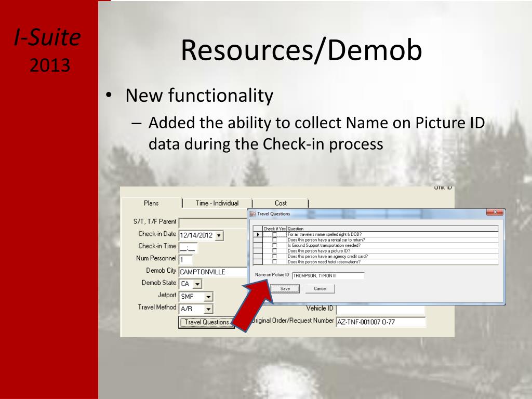Select the row header of rental car question
Screen dimensions: 532x399
point(258,240)
